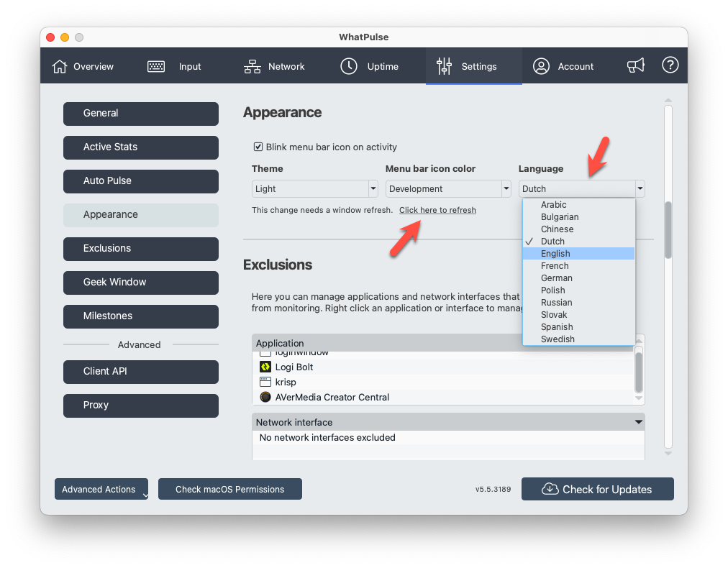Click the Account person icon
728x568 pixels.
click(541, 66)
